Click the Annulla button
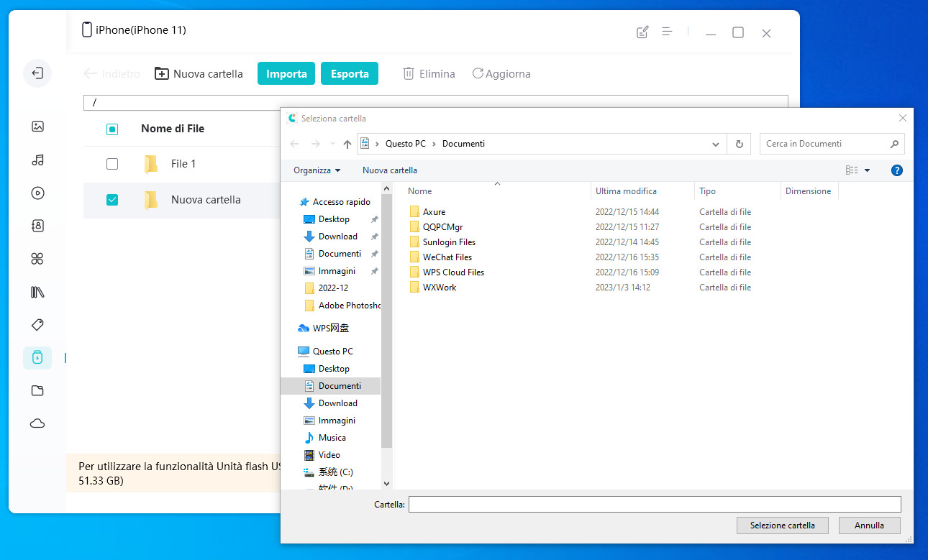Viewport: 928px width, 560px height. [x=869, y=525]
